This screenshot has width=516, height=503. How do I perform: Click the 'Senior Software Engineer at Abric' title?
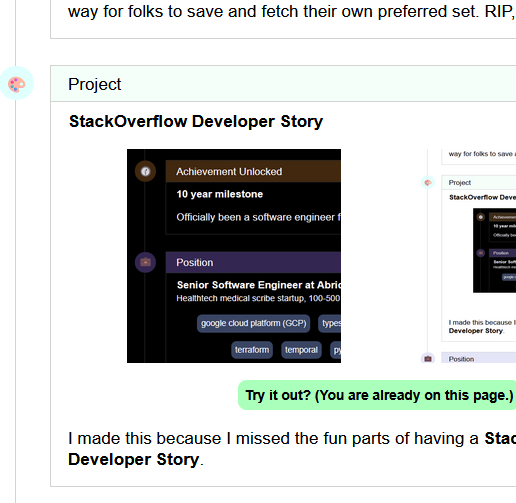click(259, 285)
